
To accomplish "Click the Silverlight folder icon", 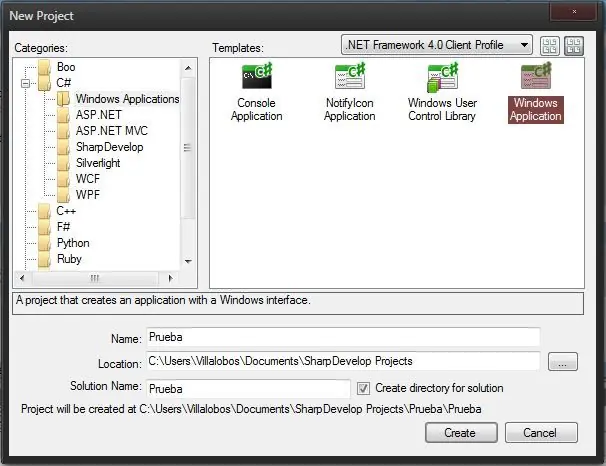I will [63, 163].
